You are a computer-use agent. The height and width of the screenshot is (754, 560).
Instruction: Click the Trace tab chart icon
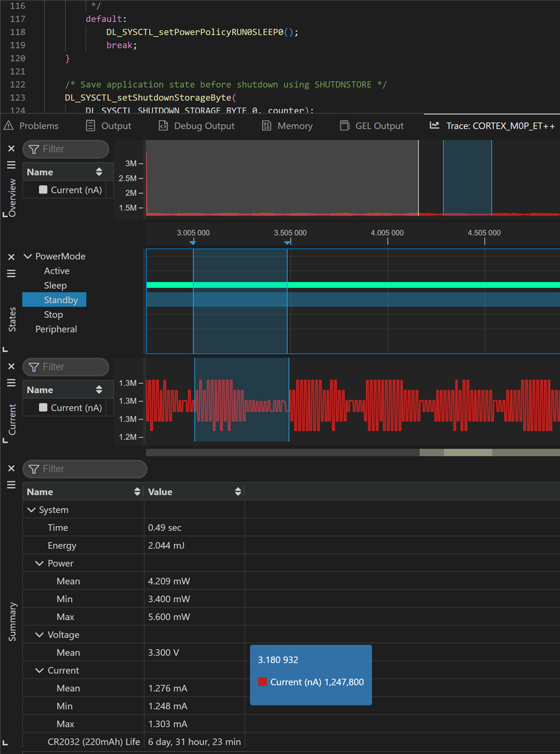[x=434, y=125]
